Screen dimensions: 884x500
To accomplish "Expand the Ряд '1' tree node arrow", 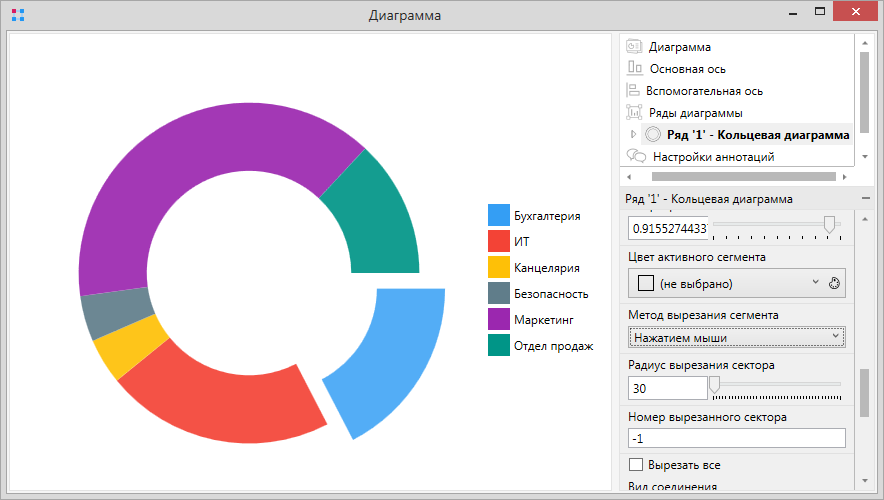I will [x=633, y=134].
